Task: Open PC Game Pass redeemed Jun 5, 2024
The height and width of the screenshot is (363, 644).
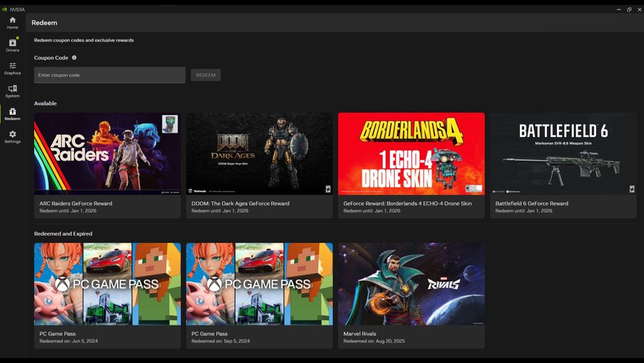Action: click(108, 284)
